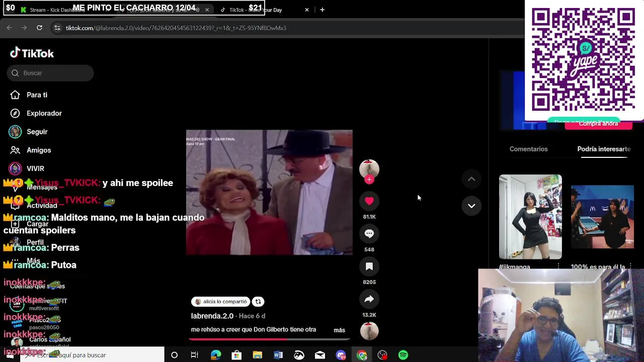Focus the Buscar search field
This screenshot has width=644, height=362.
pos(50,73)
